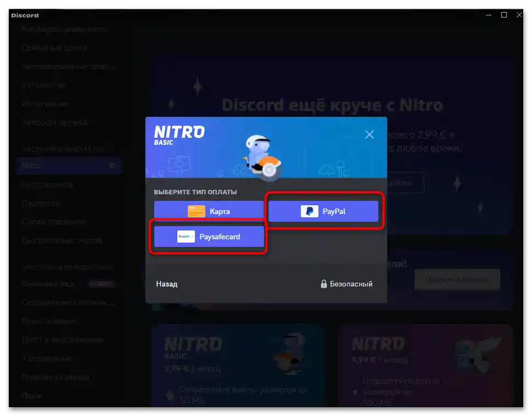The height and width of the screenshot is (416, 532).
Task: Choose the Карта payment button
Action: 209,211
